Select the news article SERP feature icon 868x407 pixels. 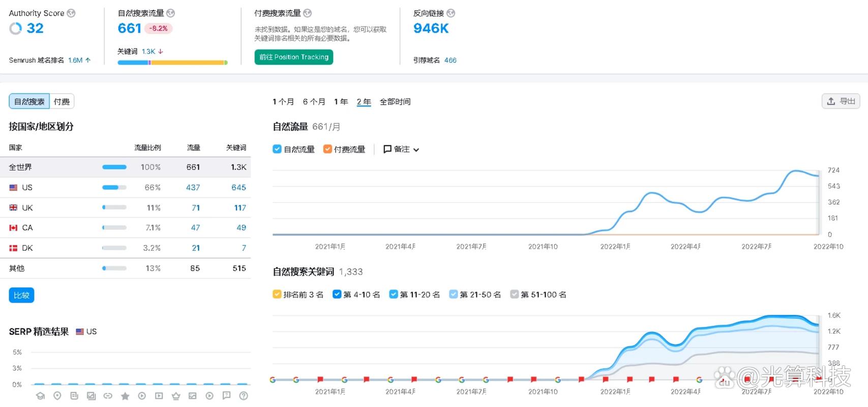pos(74,396)
